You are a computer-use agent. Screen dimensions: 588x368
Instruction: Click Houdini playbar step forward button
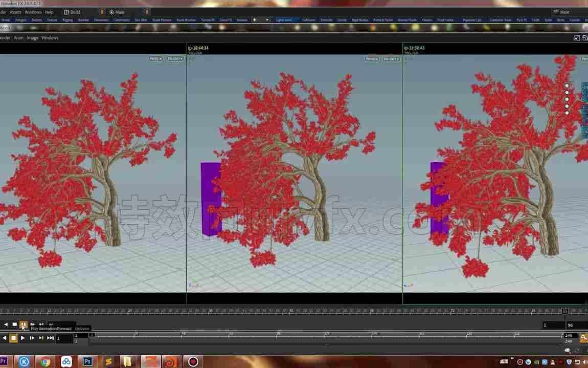32,338
